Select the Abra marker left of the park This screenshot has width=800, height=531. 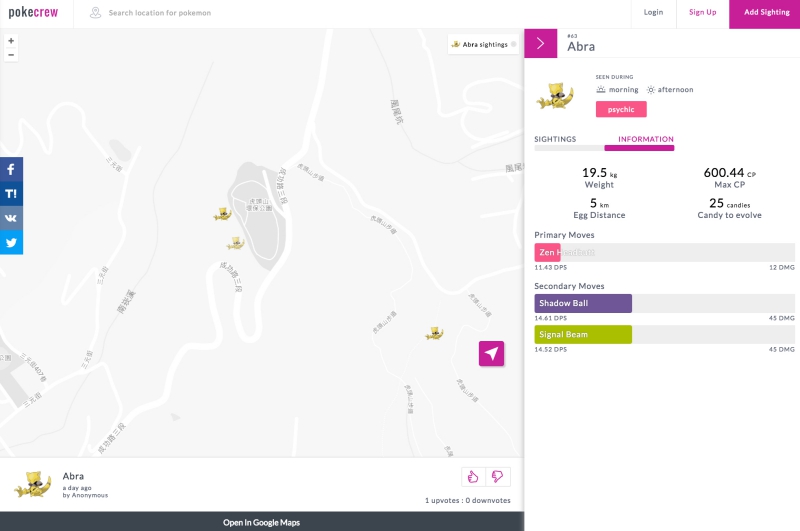[x=222, y=214]
